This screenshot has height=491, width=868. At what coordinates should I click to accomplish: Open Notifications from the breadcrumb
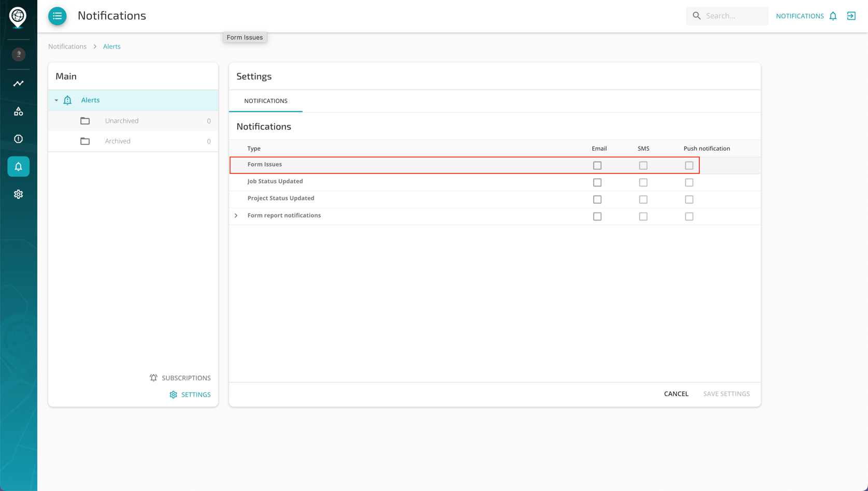[67, 46]
